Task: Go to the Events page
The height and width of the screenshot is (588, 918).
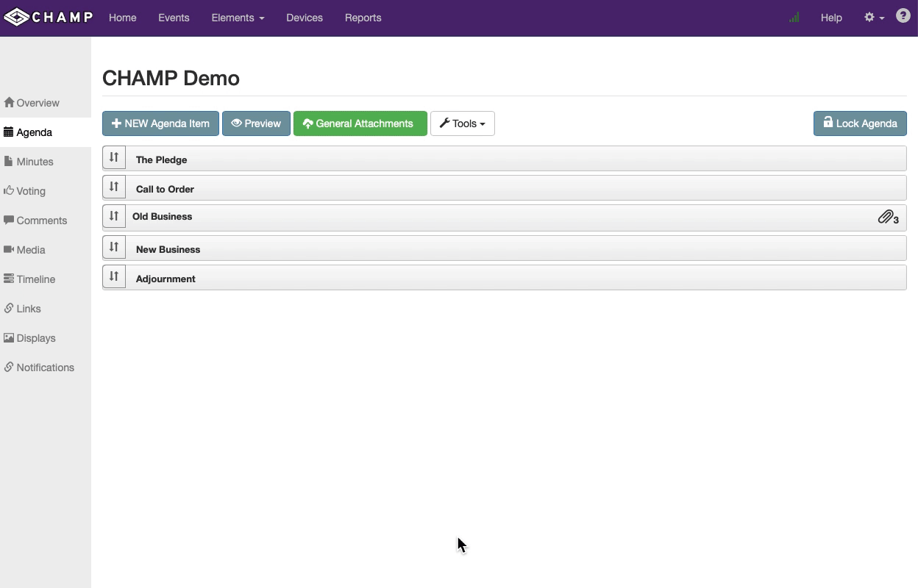Action: click(x=174, y=18)
